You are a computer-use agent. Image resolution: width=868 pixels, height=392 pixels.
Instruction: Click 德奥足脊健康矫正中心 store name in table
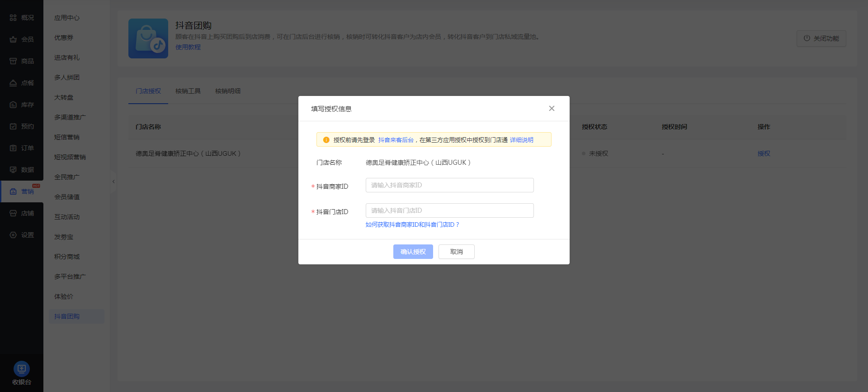tap(188, 153)
